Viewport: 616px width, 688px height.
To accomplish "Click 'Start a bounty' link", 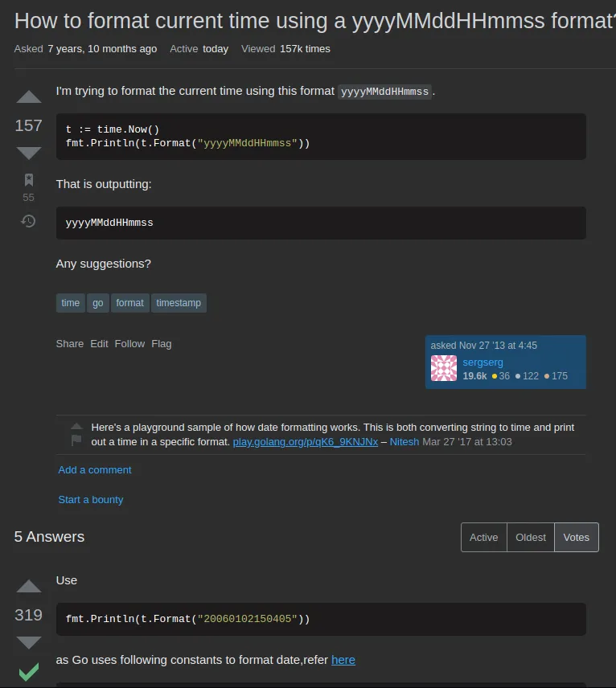I will (x=91, y=499).
